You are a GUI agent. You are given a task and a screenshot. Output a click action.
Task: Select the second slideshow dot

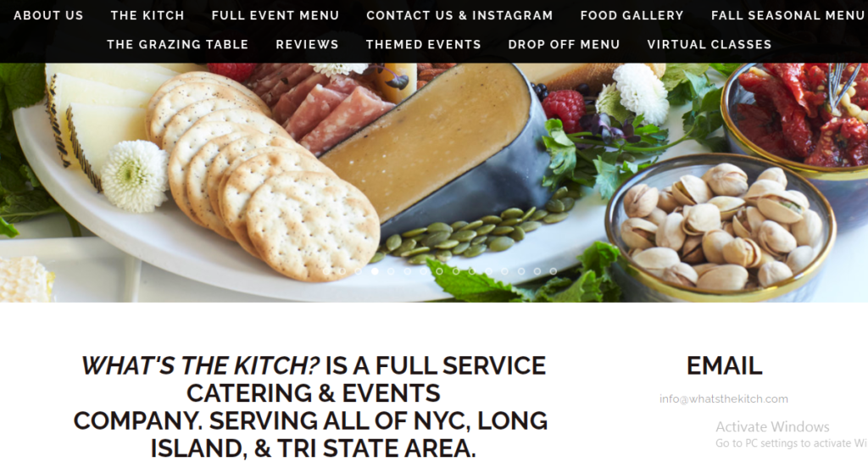click(342, 271)
